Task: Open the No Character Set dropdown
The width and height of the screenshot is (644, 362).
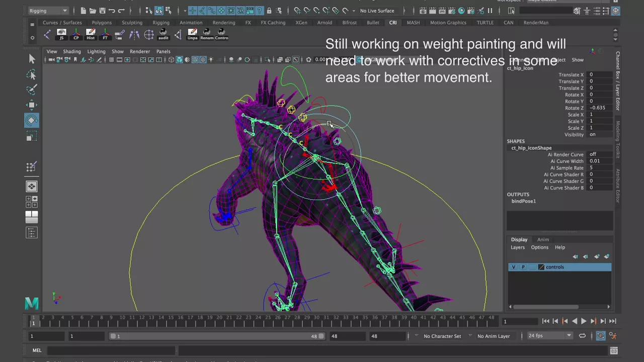Action: coord(442,336)
